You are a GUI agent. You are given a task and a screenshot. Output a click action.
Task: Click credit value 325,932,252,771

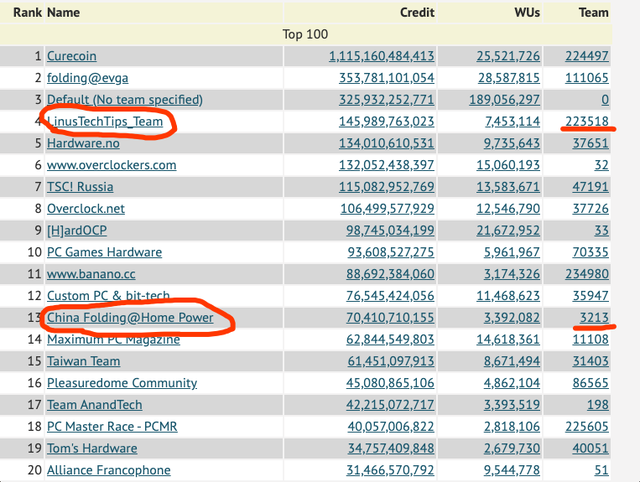pyautogui.click(x=387, y=100)
